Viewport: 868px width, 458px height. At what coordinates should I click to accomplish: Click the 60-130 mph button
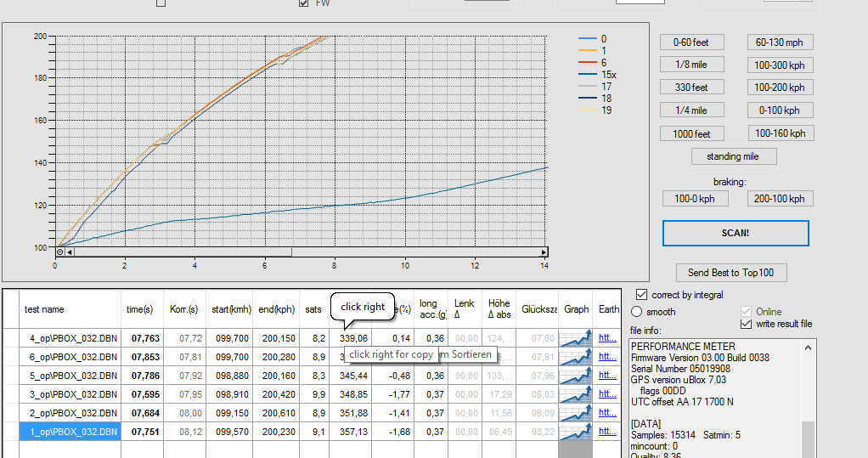780,42
